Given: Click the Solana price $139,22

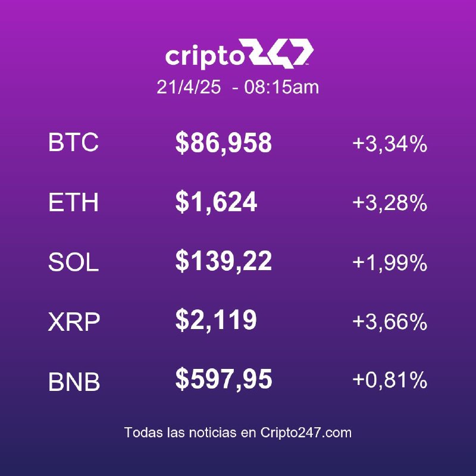Looking at the screenshot, I should [x=224, y=261].
